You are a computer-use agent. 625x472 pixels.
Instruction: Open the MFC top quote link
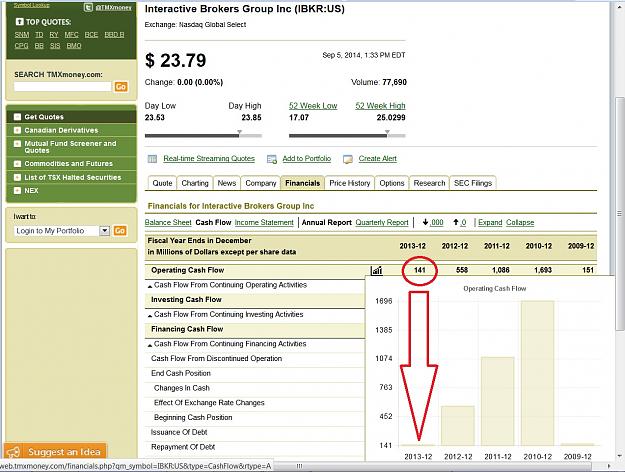tap(72, 35)
